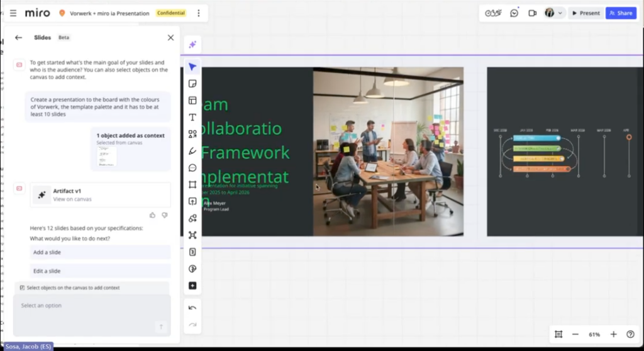Pick the pen drawing tool
Viewport: 644px width, 351px height.
click(192, 151)
